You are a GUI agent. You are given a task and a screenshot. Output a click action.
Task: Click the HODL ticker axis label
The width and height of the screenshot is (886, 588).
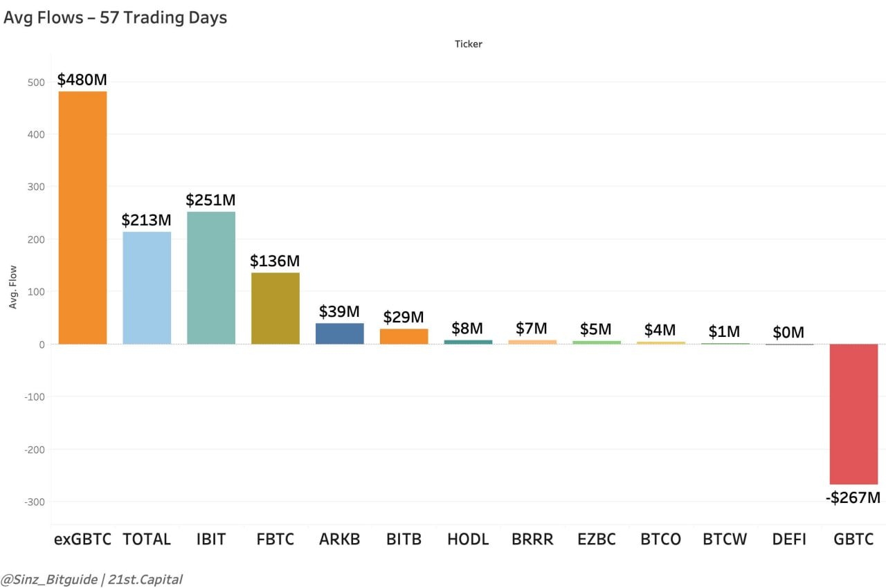pyautogui.click(x=468, y=540)
